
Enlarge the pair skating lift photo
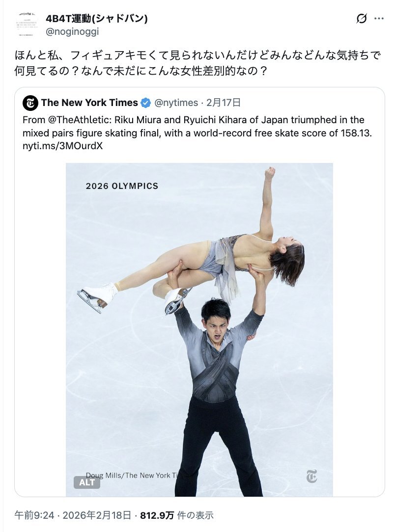(199, 329)
